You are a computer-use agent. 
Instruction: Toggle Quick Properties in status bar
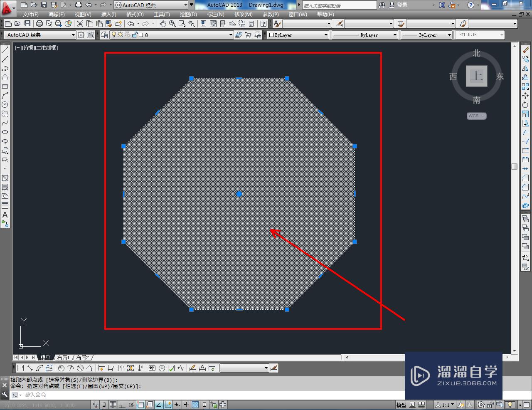204,405
